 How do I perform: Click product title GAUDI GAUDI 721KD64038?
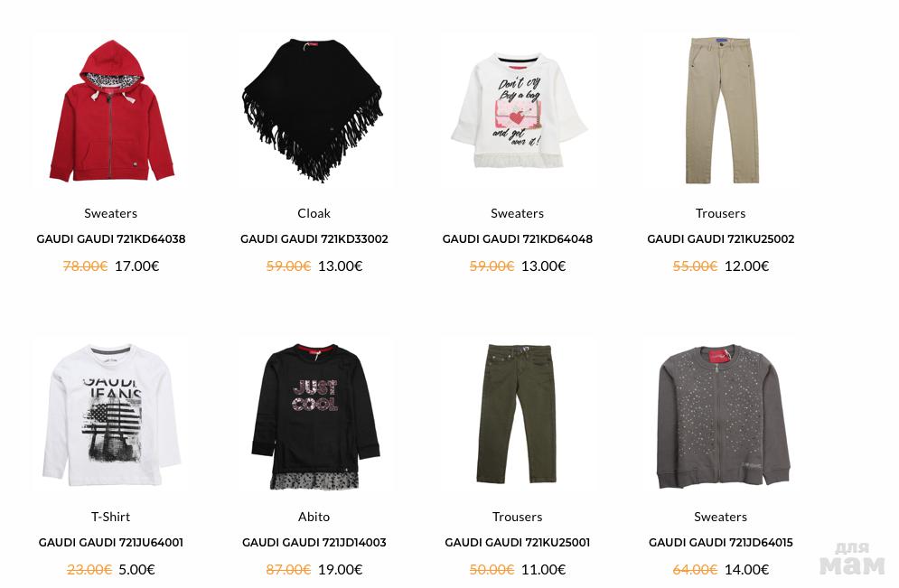click(110, 239)
